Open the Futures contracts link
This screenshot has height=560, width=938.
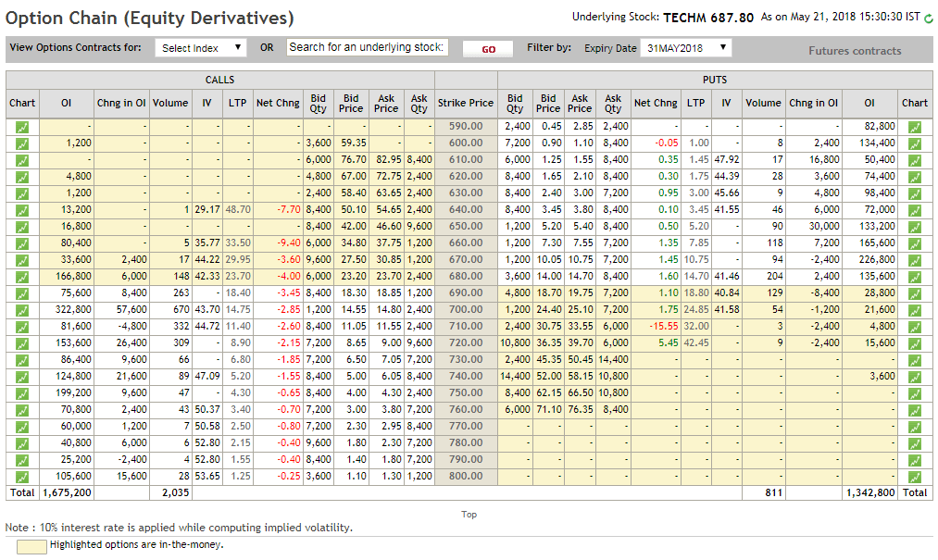point(855,51)
